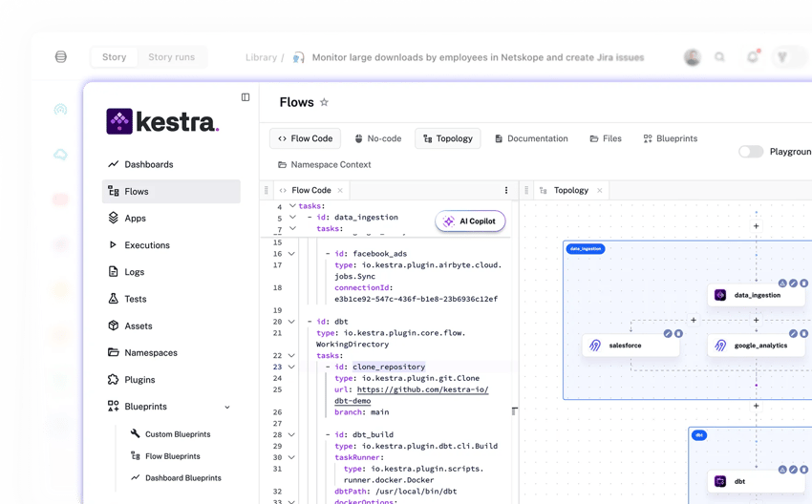
Task: Fold the tasks block at line 4
Action: pos(292,206)
